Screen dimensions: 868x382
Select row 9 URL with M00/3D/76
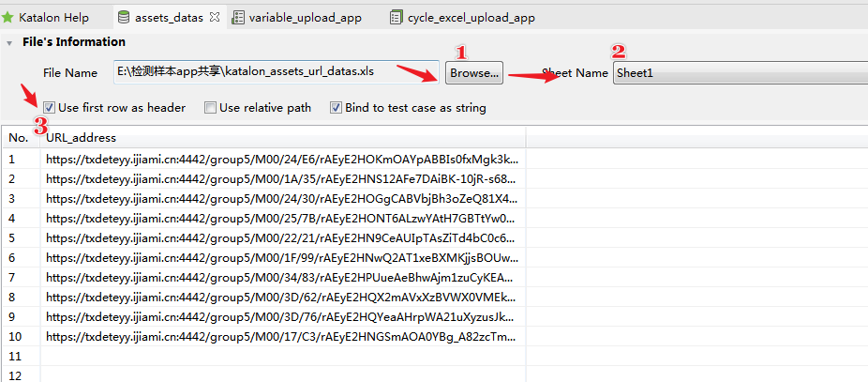(283, 317)
